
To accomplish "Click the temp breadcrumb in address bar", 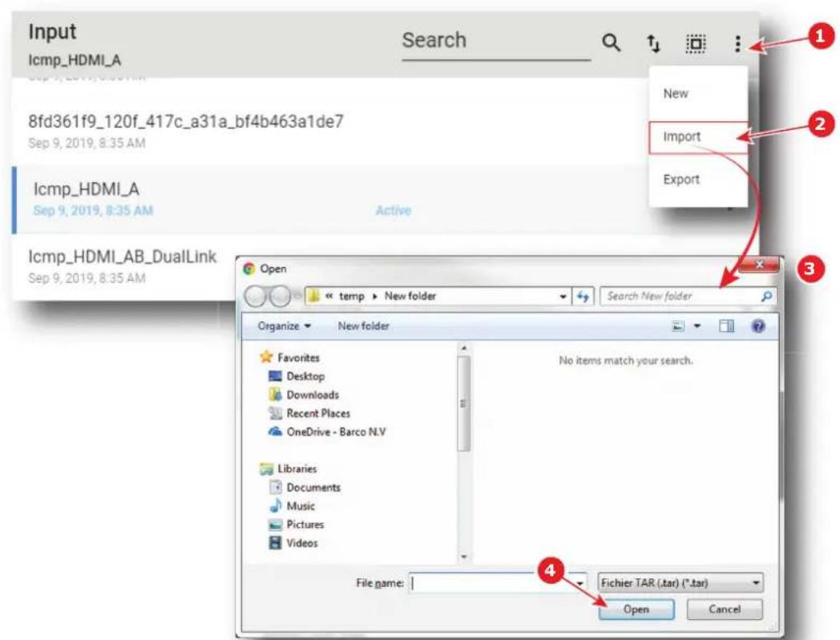I will (351, 296).
